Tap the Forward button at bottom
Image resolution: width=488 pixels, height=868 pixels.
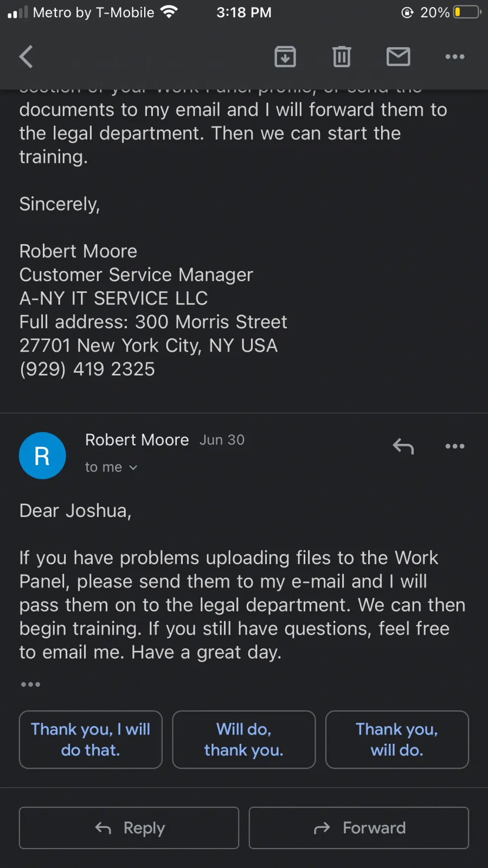[x=359, y=828]
